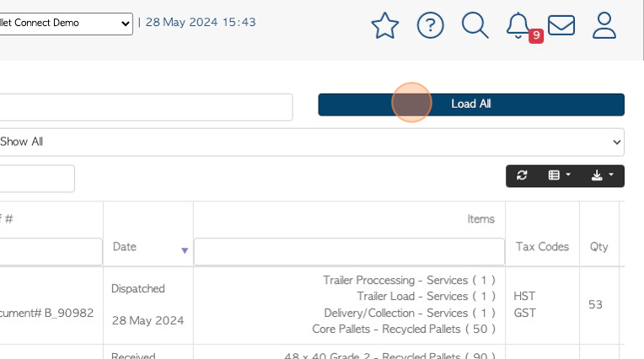
Task: Click the Items column header
Action: pos(480,219)
